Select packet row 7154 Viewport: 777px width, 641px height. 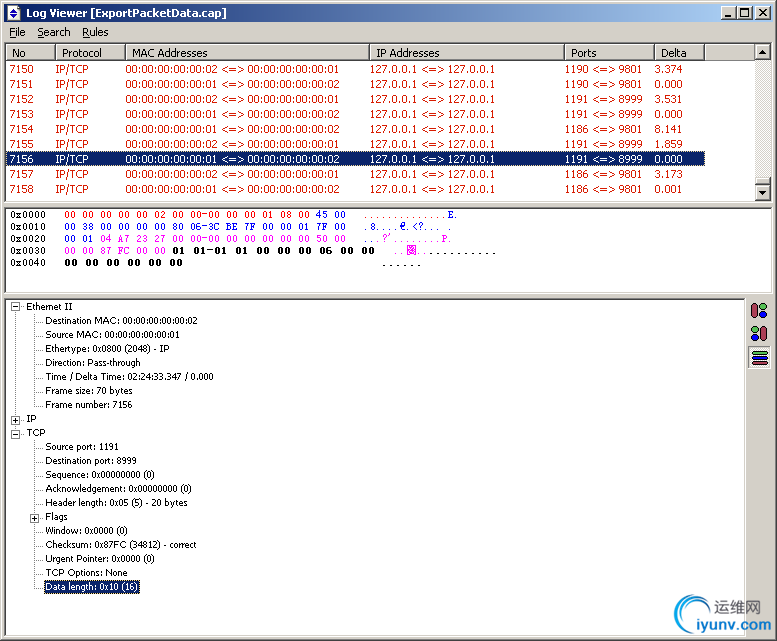(355, 129)
